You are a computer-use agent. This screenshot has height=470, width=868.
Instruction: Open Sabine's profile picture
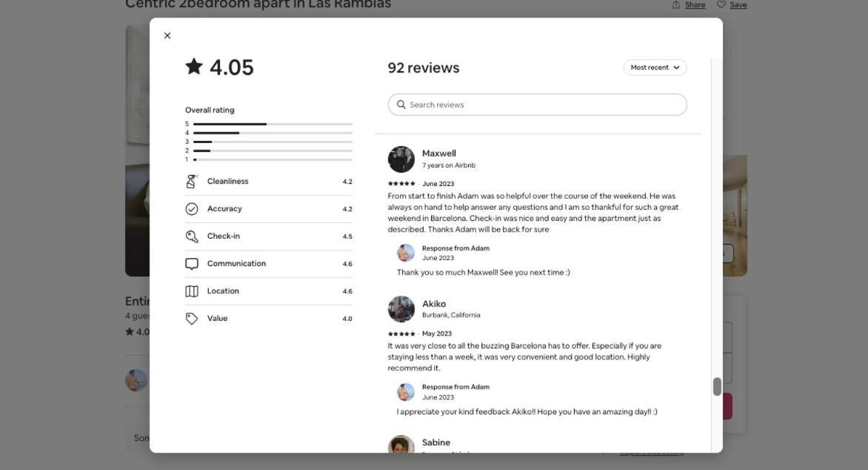point(401,445)
